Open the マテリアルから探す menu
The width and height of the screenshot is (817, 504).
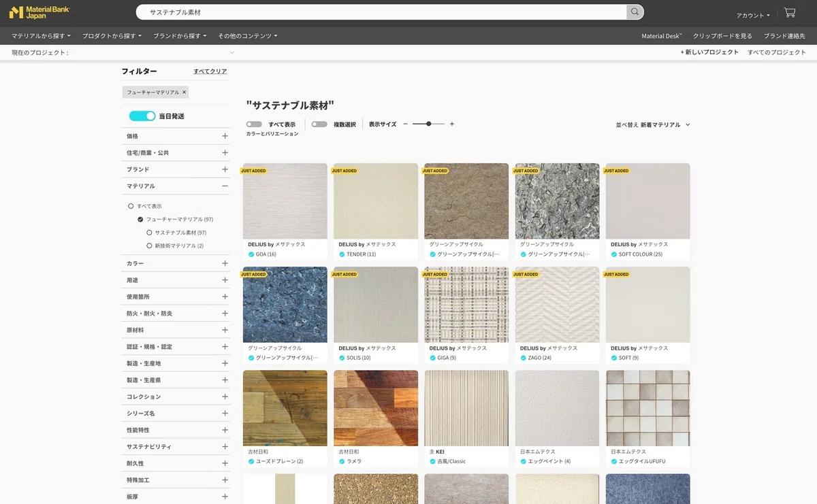click(42, 35)
